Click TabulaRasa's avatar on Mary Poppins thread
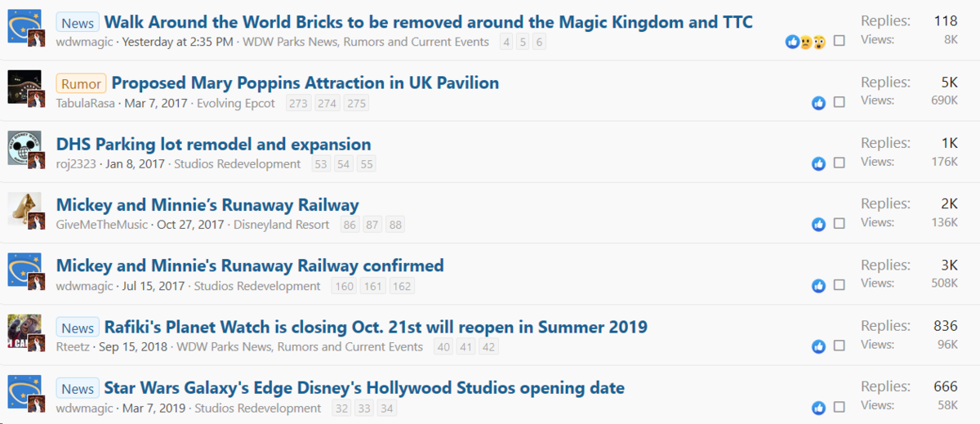The image size is (980, 424). 24,87
